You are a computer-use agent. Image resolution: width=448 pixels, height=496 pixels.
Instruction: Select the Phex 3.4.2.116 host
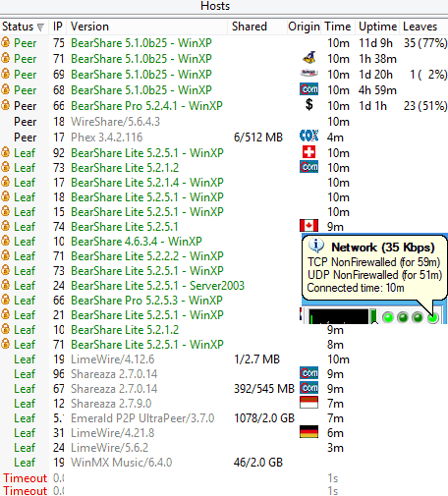pyautogui.click(x=224, y=138)
